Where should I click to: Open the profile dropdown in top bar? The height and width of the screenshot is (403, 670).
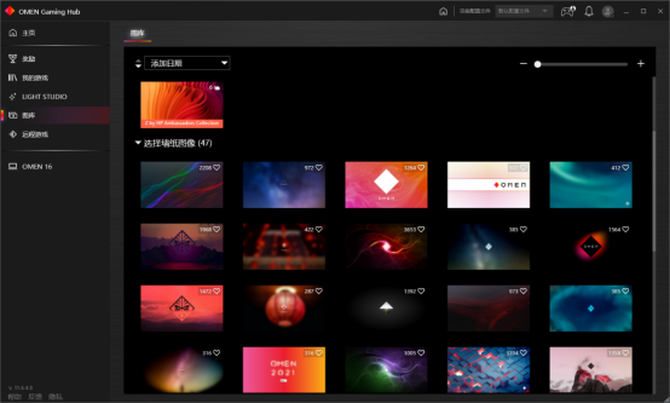click(524, 11)
